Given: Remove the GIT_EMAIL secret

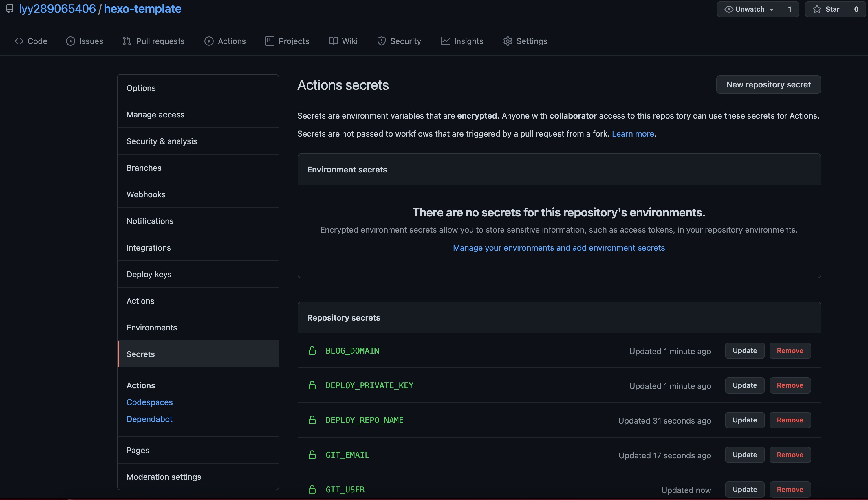Looking at the screenshot, I should point(790,455).
